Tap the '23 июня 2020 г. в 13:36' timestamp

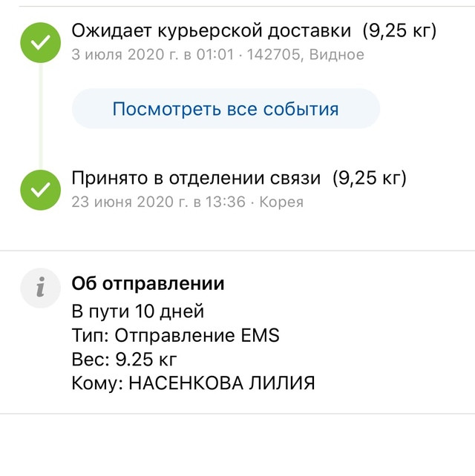tap(158, 202)
